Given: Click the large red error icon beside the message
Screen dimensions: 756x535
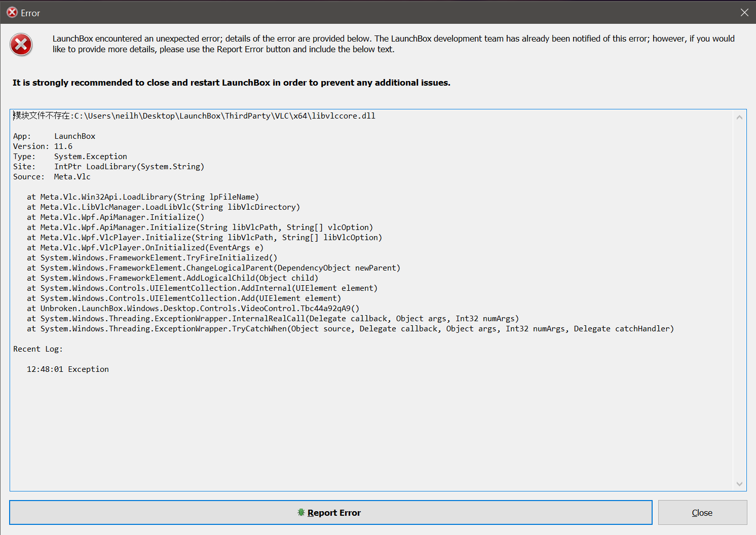Looking at the screenshot, I should (21, 45).
